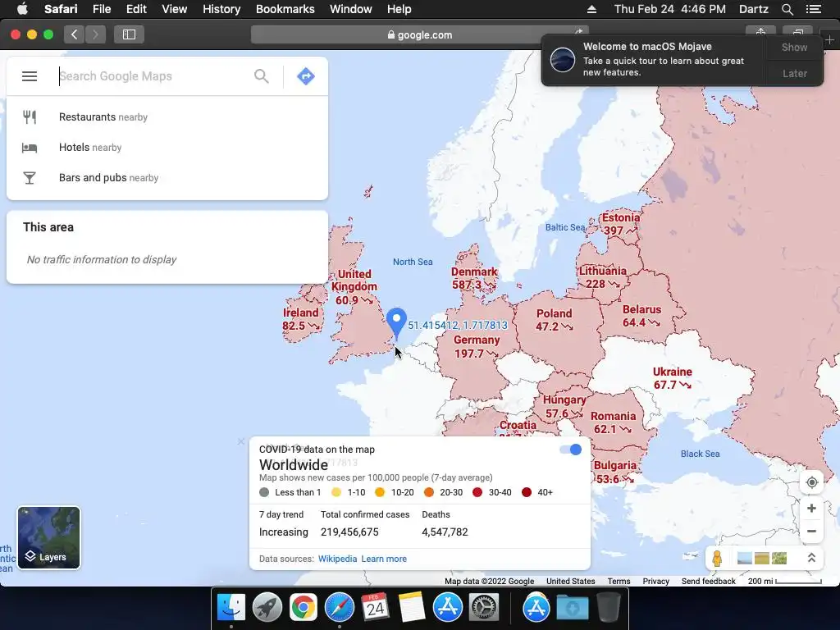The width and height of the screenshot is (840, 630).
Task: Open the Bookmarks menu
Action: pos(285,9)
